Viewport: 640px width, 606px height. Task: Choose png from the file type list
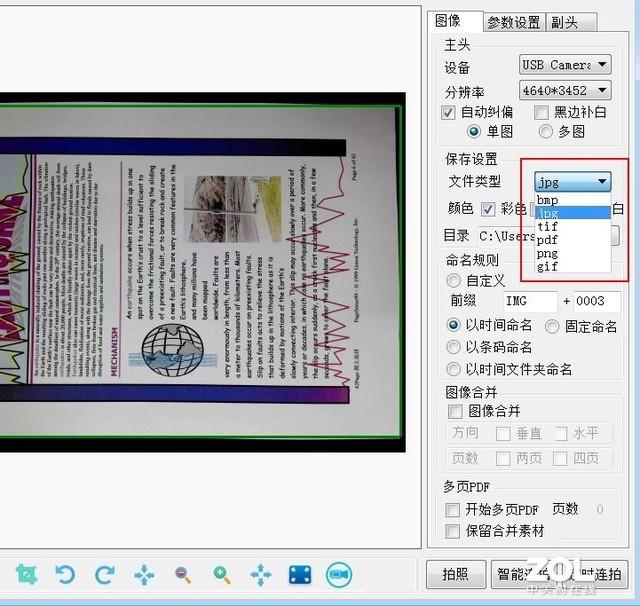pyautogui.click(x=572, y=253)
